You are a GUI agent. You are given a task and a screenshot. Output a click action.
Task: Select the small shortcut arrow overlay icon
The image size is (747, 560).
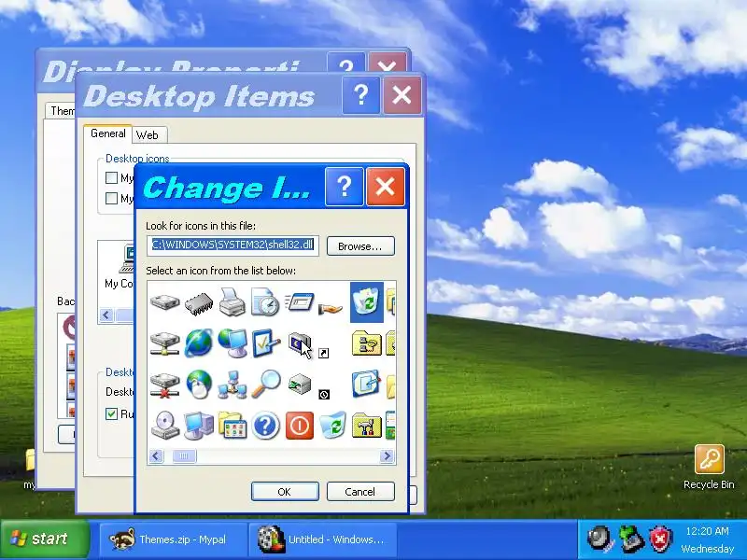(x=323, y=353)
